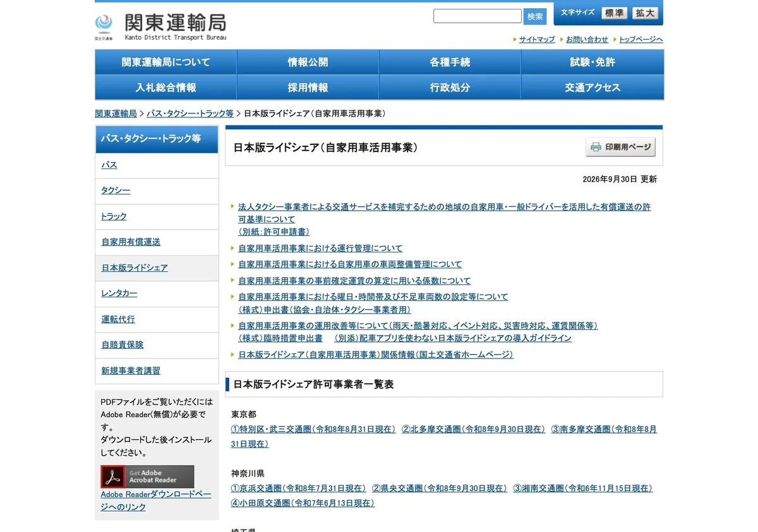The width and height of the screenshot is (758, 532).
Task: Click 関東運輸局 breadcrumb link
Action: click(116, 114)
